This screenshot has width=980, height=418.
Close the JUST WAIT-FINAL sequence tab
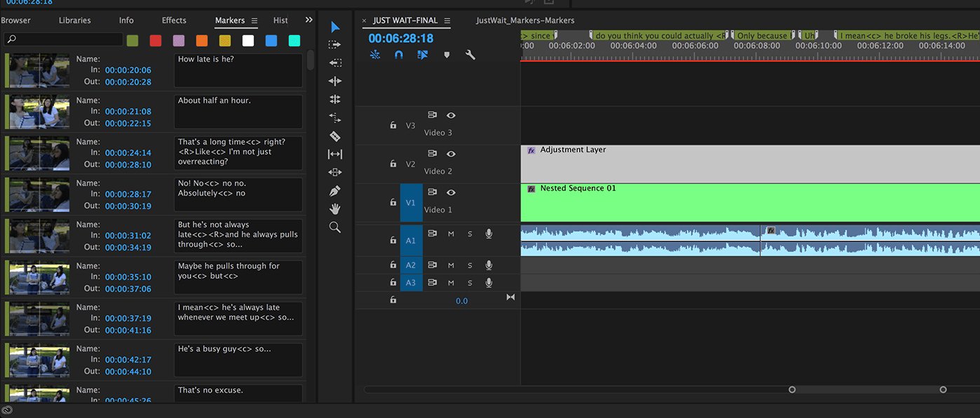tap(364, 21)
